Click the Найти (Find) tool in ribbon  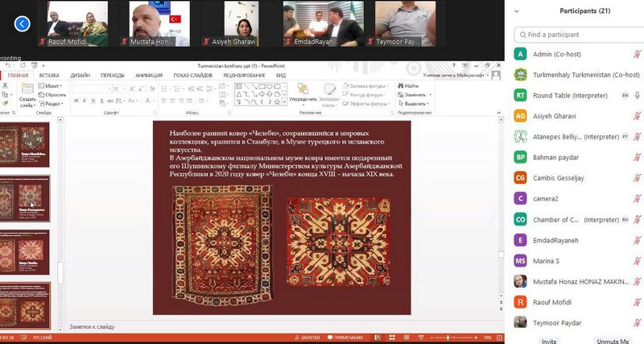pyautogui.click(x=410, y=85)
